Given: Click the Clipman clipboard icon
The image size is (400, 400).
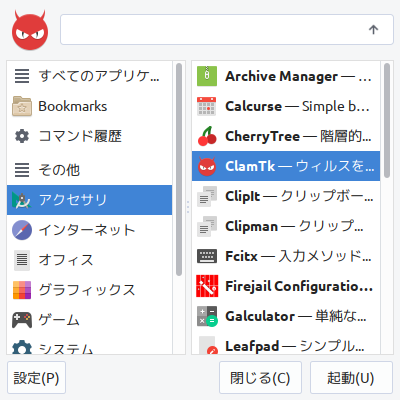Looking at the screenshot, I should point(207,226).
